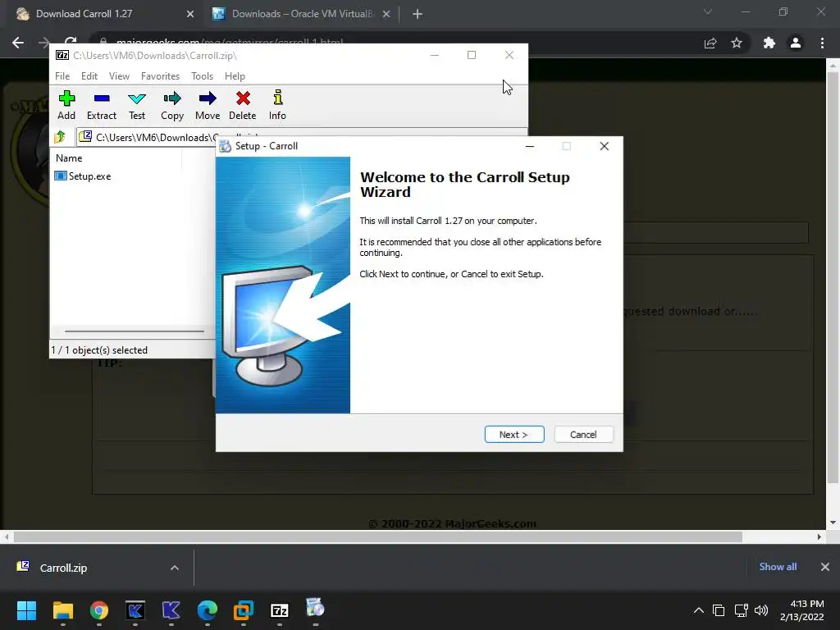The width and height of the screenshot is (840, 630).
Task: Open the Chrome tab search chevron
Action: [x=708, y=11]
